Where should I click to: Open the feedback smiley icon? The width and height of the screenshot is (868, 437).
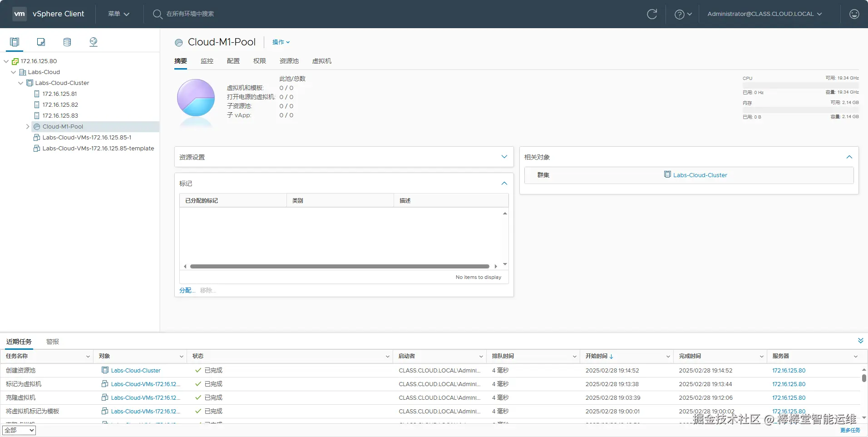pos(854,14)
